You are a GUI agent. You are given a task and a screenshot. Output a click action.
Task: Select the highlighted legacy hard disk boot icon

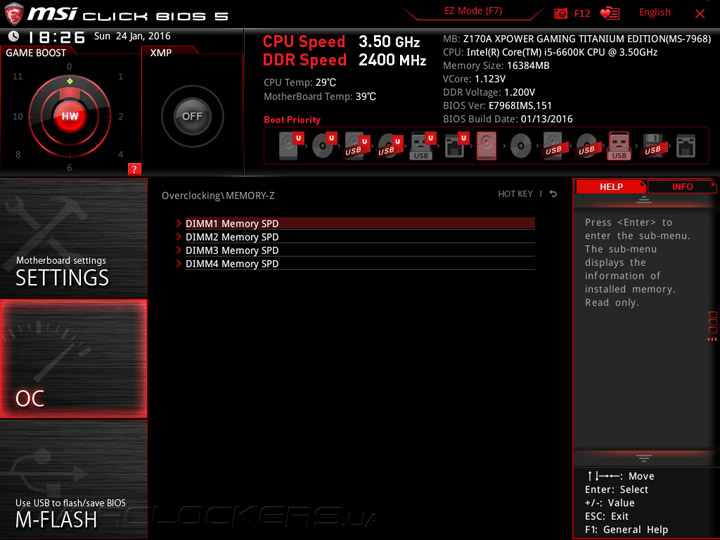click(x=487, y=146)
